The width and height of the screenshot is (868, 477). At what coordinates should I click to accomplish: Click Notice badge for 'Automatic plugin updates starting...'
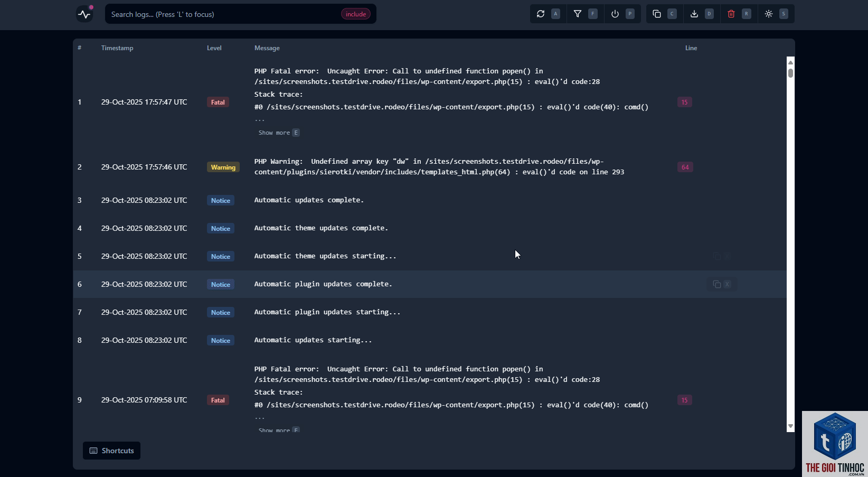[x=221, y=312]
